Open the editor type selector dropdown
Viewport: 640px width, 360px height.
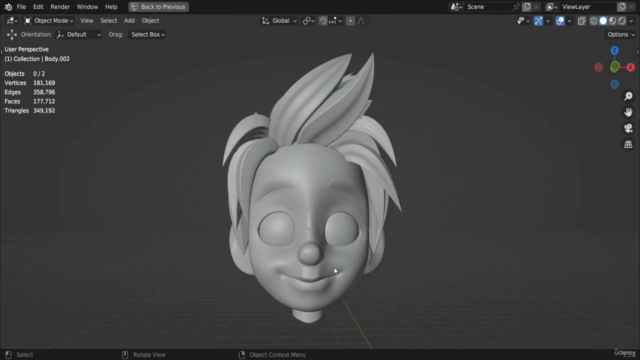point(11,21)
